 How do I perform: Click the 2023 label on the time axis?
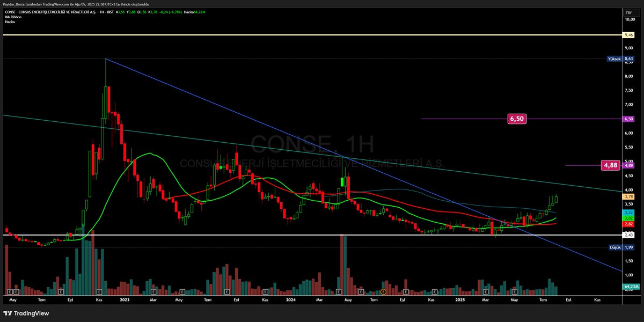point(125,300)
